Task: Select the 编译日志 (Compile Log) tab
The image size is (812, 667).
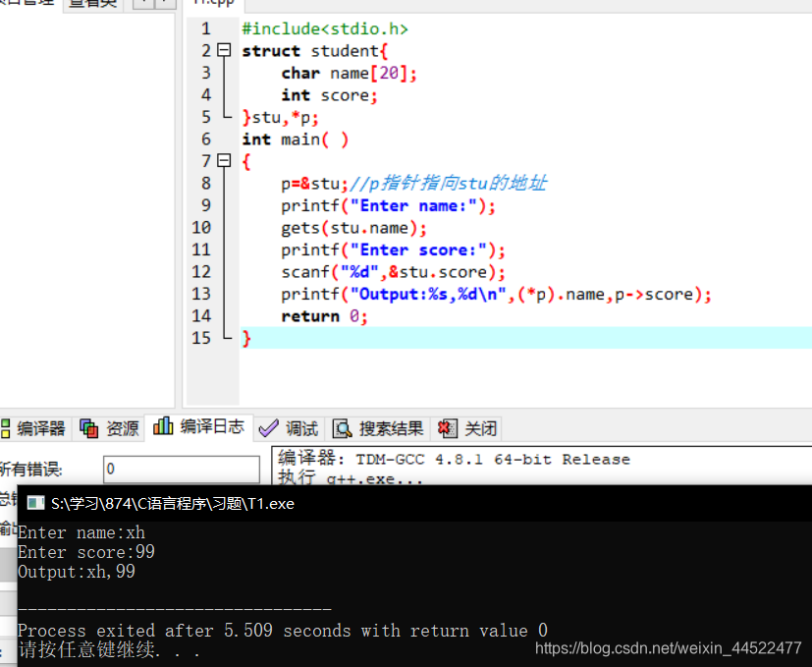Action: click(199, 427)
